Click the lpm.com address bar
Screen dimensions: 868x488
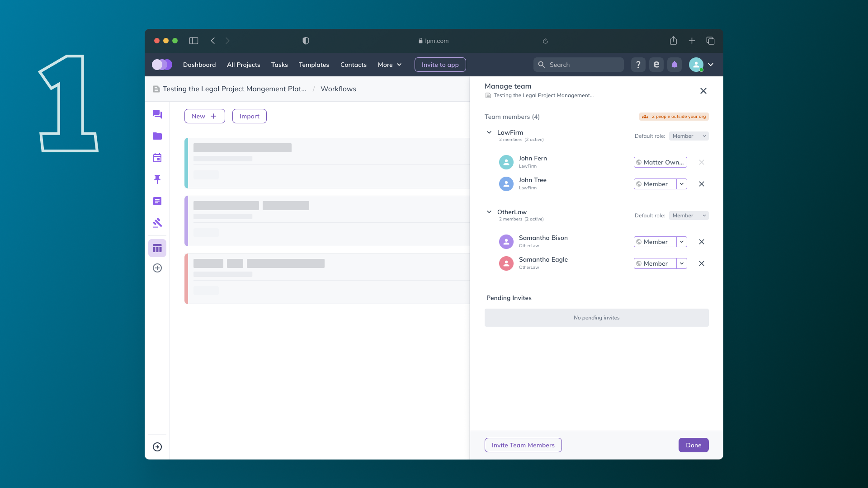[x=433, y=41]
